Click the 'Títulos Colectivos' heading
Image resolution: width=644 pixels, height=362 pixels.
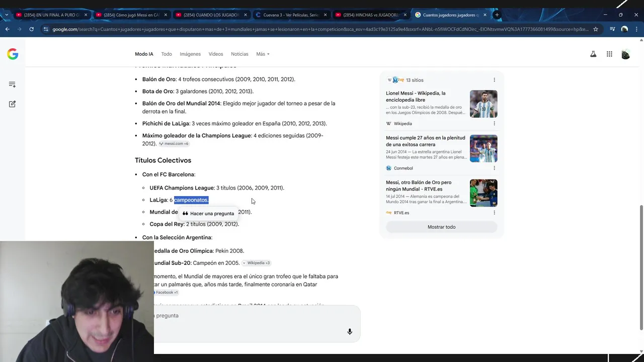point(163,160)
